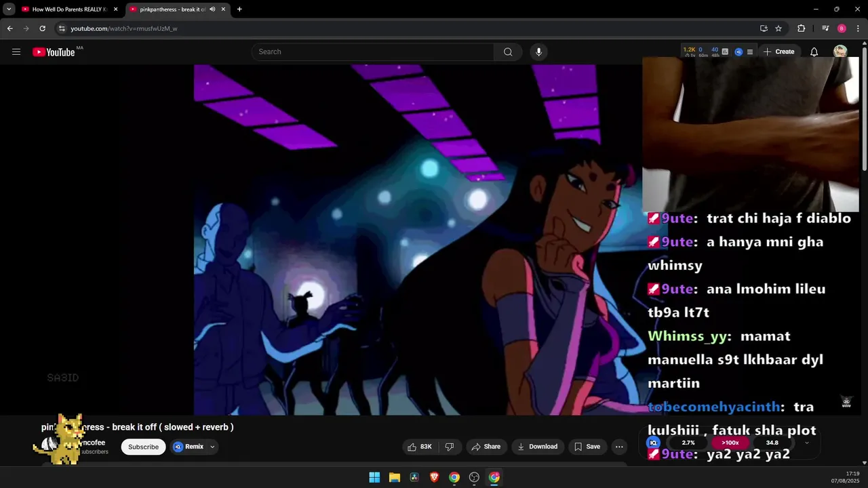Open the Chrome profile avatar

coord(842,28)
